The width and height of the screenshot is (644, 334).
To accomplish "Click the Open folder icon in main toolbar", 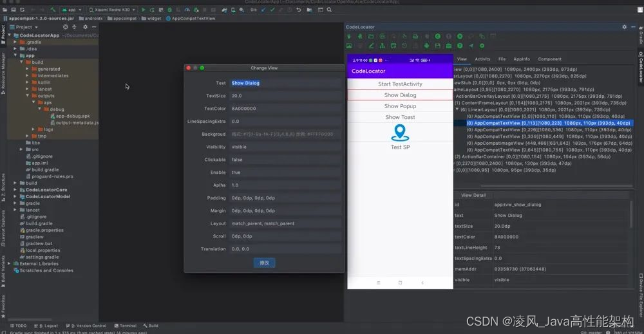I will [x=5, y=10].
